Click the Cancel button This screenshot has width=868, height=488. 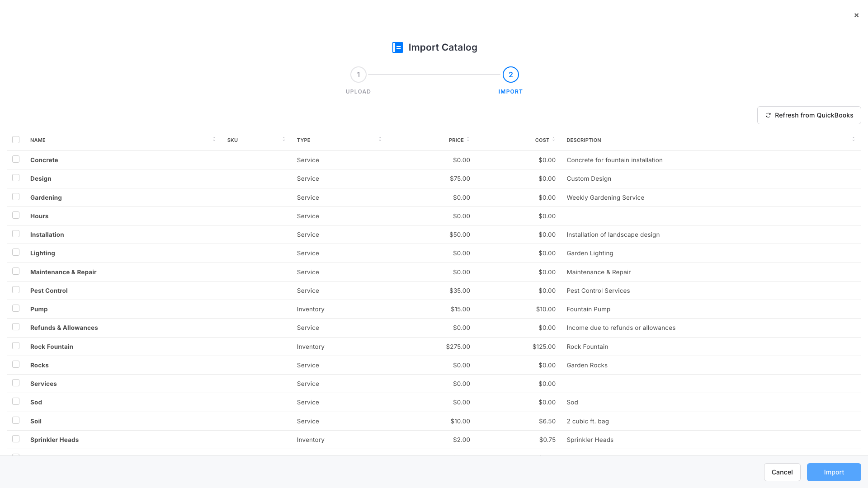point(782,472)
